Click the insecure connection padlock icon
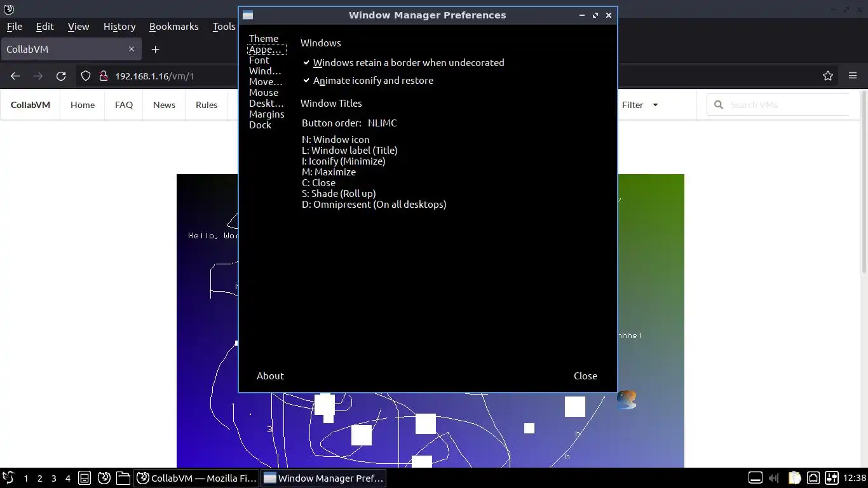Viewport: 868px width, 488px height. point(103,76)
